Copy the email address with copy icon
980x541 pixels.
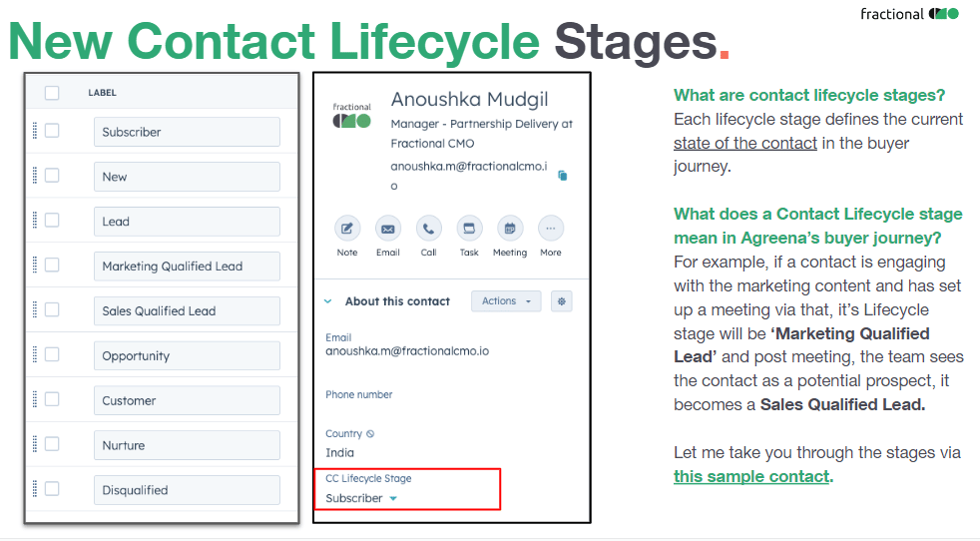point(563,176)
